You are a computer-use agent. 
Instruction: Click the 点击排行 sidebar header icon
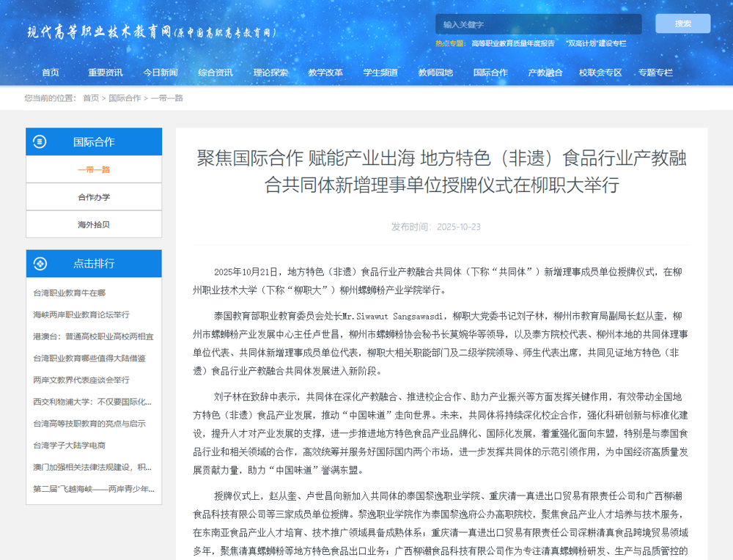coord(40,263)
